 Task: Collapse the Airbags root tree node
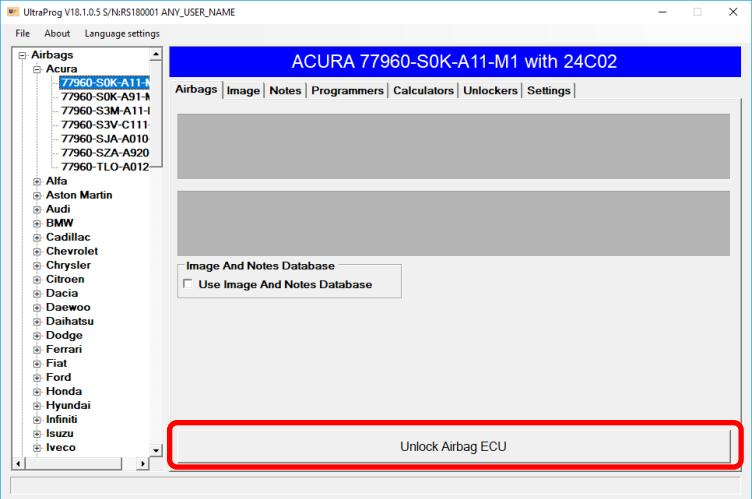22,56
